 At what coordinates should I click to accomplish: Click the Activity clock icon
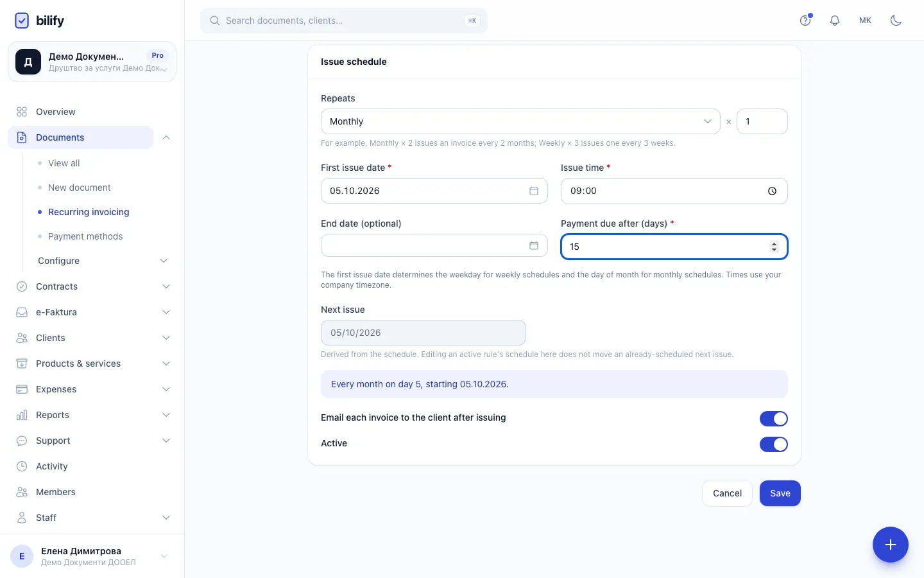coord(22,466)
